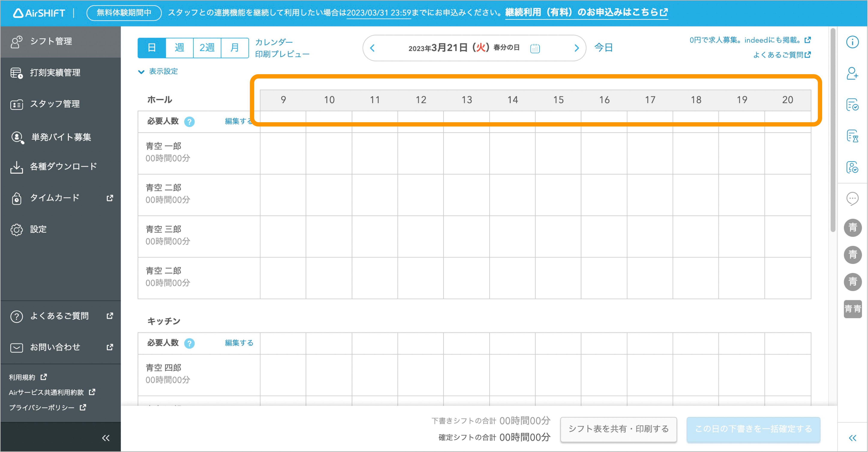Viewport: 868px width, 452px height.
Task: Click the 青青 group avatar
Action: tap(853, 309)
